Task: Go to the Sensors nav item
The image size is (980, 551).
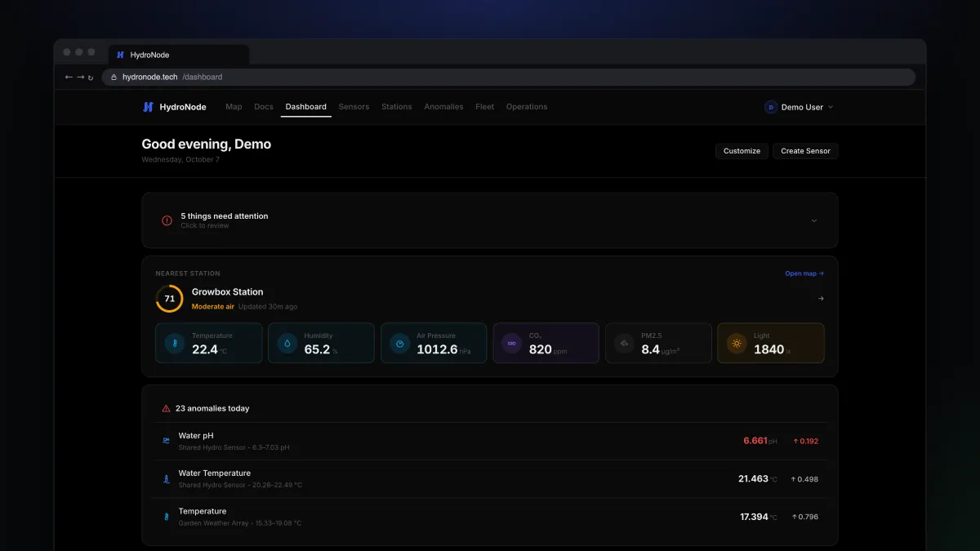Action: 354,107
